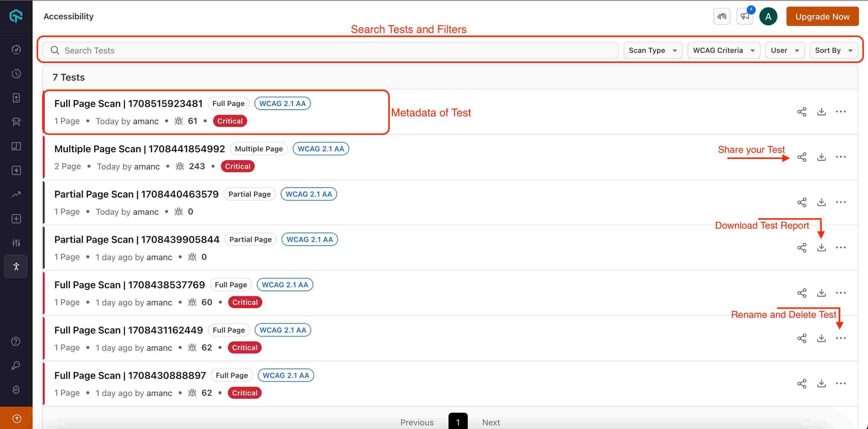Screen dimensions: 868x429
Task: Click the clock history icon in sidebar
Action: pos(16,73)
